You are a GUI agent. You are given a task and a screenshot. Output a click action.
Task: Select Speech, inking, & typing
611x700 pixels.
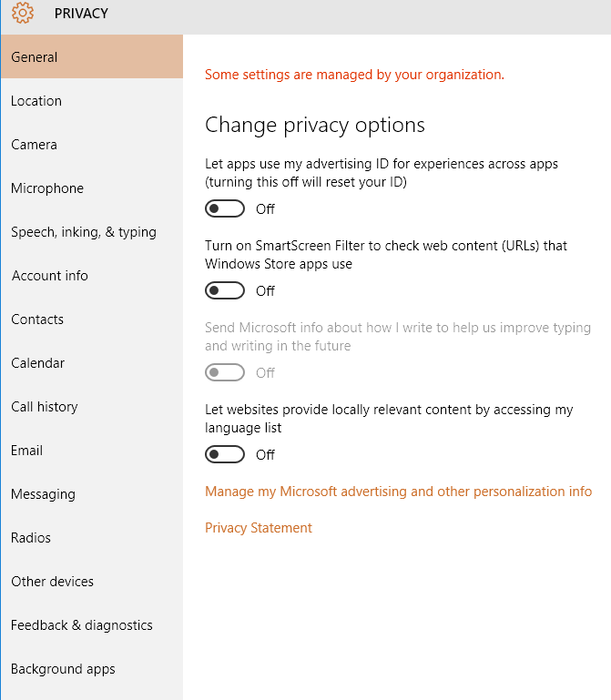84,232
